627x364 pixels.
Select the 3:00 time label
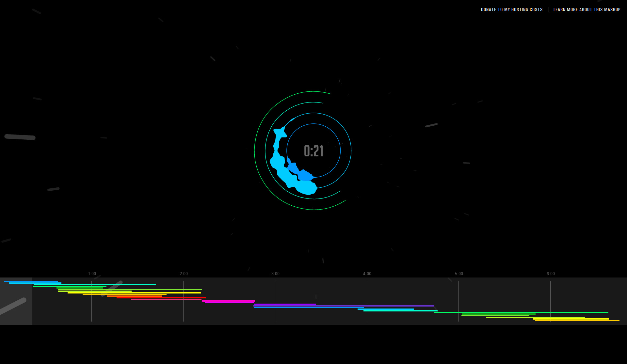coord(275,274)
